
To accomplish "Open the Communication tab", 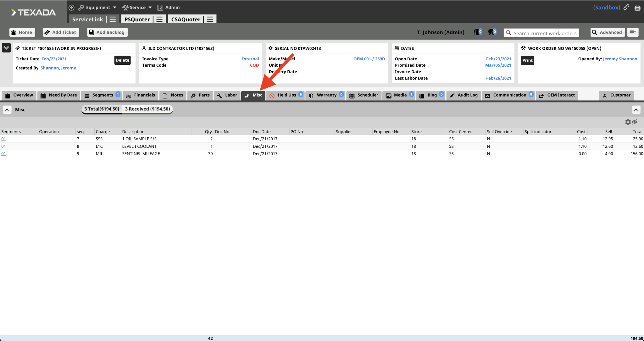I will pyautogui.click(x=508, y=95).
